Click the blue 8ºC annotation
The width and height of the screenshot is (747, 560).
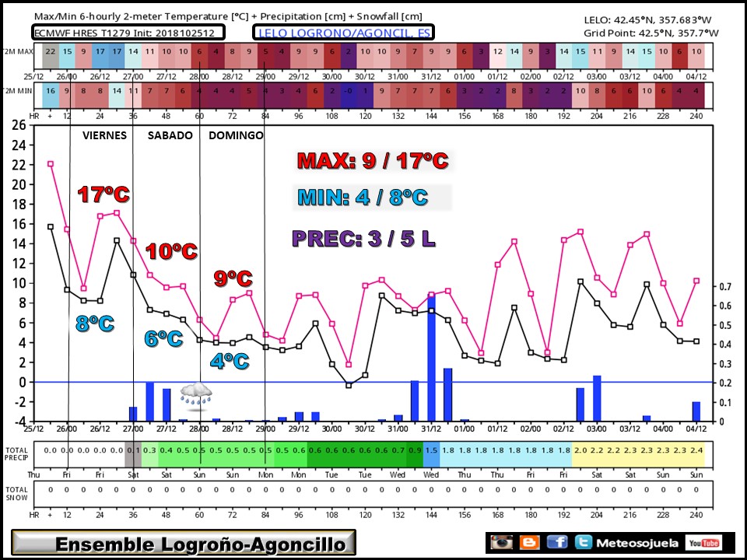(x=95, y=324)
